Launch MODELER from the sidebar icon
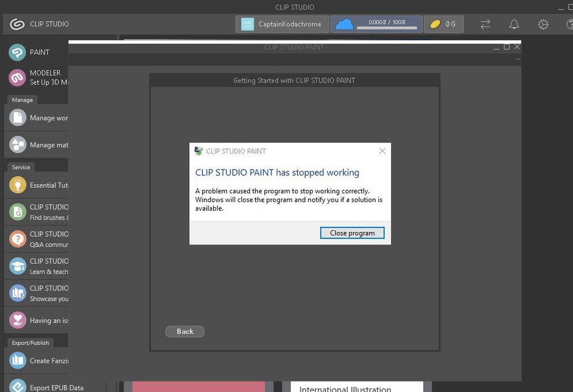The width and height of the screenshot is (573, 392). (17, 78)
